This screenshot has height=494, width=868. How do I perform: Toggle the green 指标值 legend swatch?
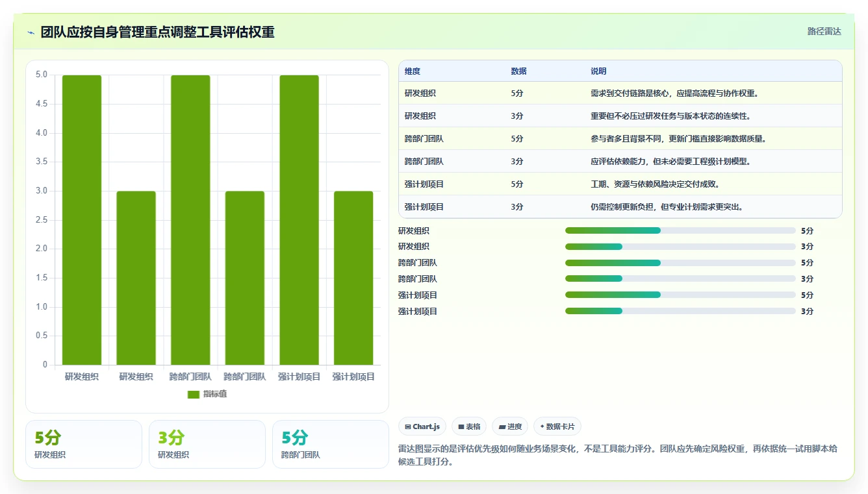tap(194, 394)
